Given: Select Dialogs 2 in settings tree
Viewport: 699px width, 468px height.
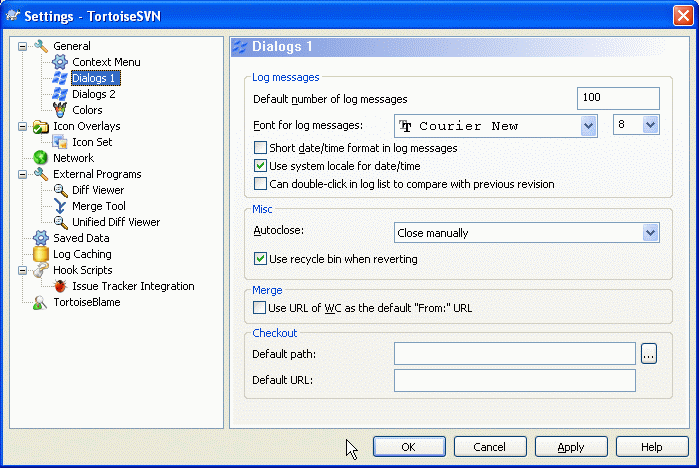Looking at the screenshot, I should pos(94,94).
